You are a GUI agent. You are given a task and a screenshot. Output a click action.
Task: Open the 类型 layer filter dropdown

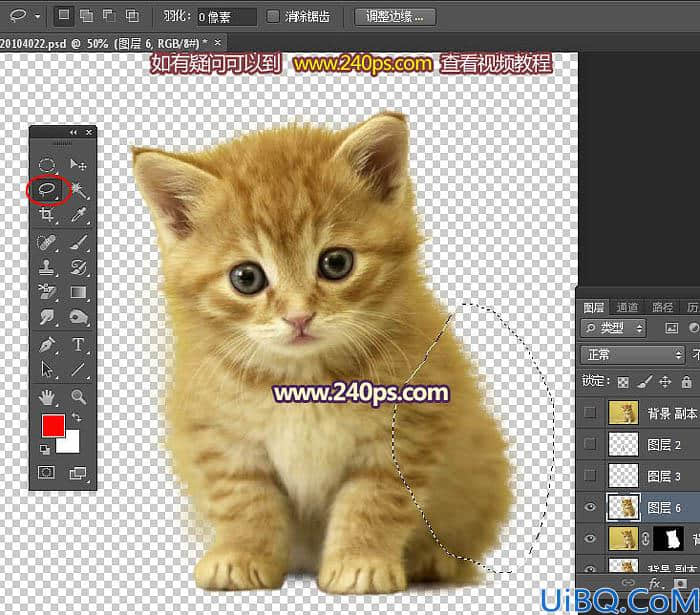click(614, 328)
